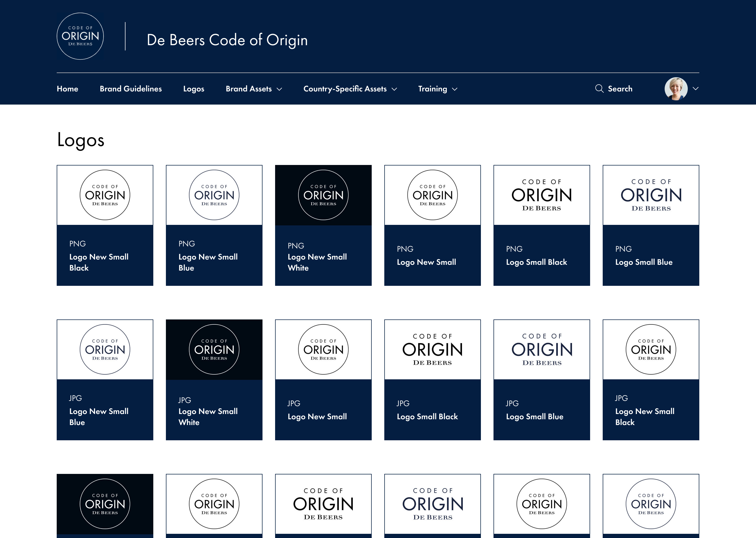The width and height of the screenshot is (756, 538).
Task: Expand Country-Specific Assets dropdown arrow
Action: click(x=394, y=89)
